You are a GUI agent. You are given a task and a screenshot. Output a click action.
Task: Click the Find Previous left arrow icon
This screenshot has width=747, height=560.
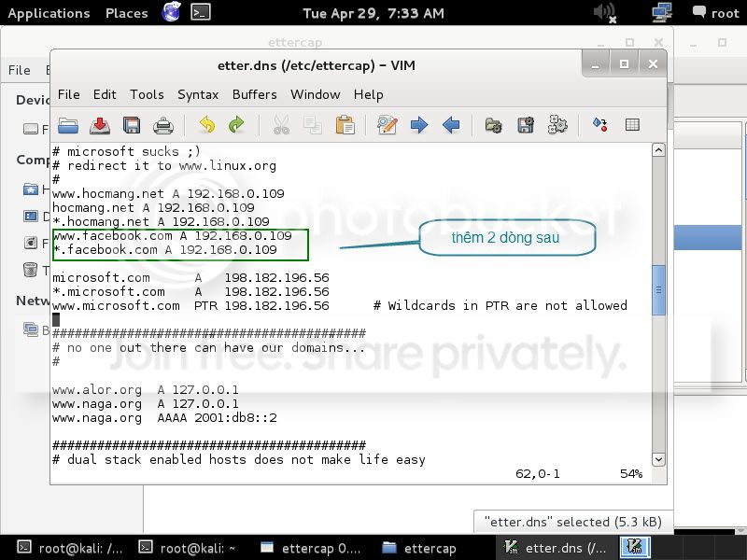pos(451,125)
